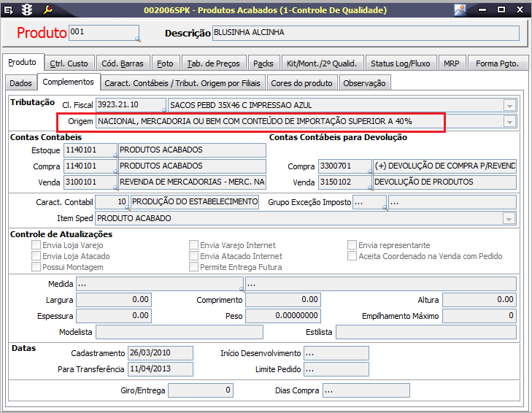Open Status Log/Fluxo tab
The width and height of the screenshot is (532, 413).
pyautogui.click(x=401, y=63)
